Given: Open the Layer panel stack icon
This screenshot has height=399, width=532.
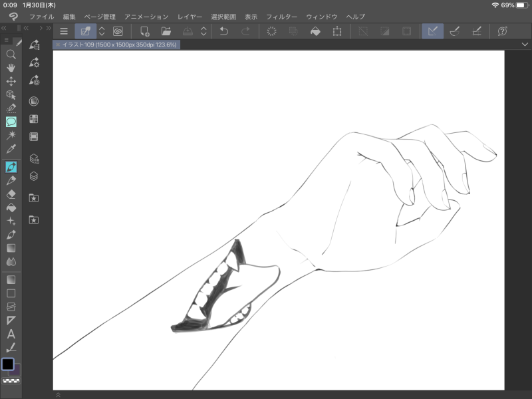Looking at the screenshot, I should [x=34, y=176].
